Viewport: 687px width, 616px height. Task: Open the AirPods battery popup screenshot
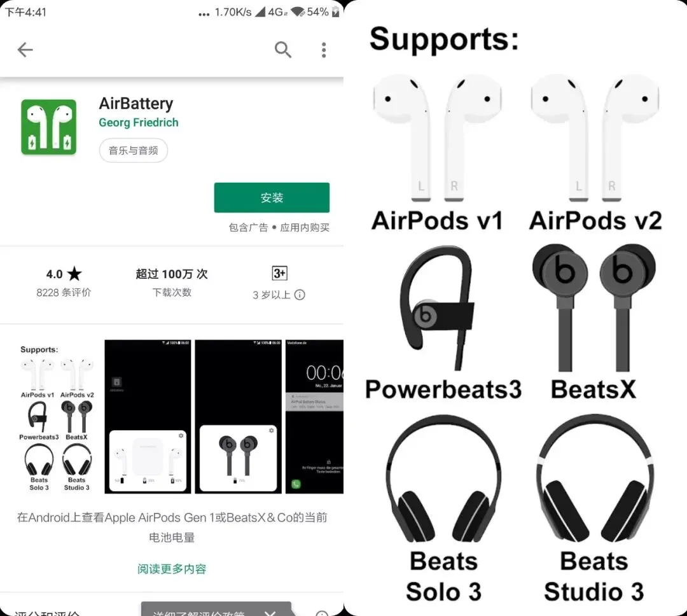pyautogui.click(x=148, y=417)
